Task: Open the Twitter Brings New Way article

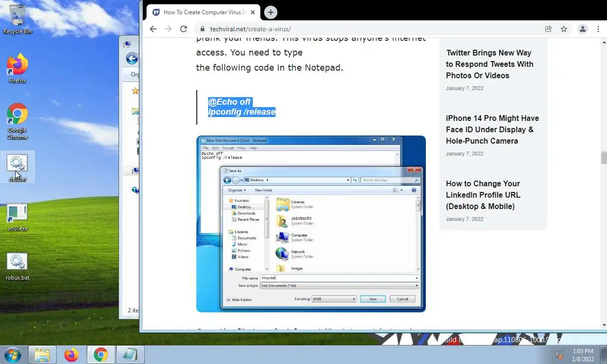Action: click(489, 64)
